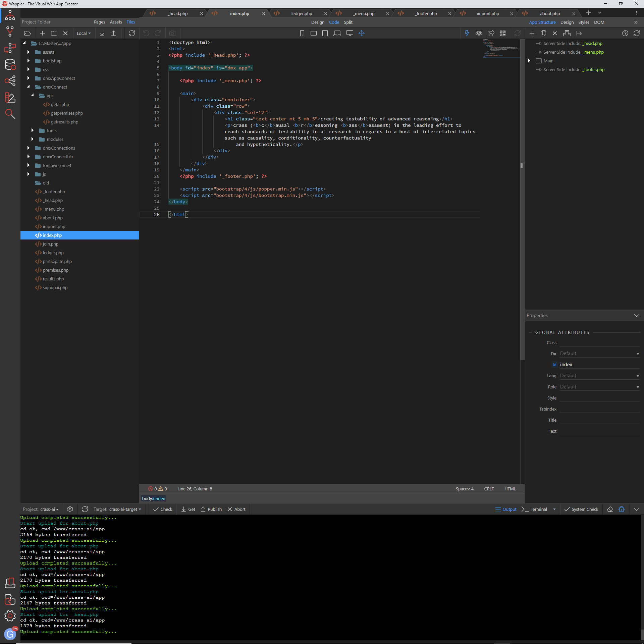Open the Role dropdown in properties
Viewport: 644px width, 644px height.
(x=600, y=387)
